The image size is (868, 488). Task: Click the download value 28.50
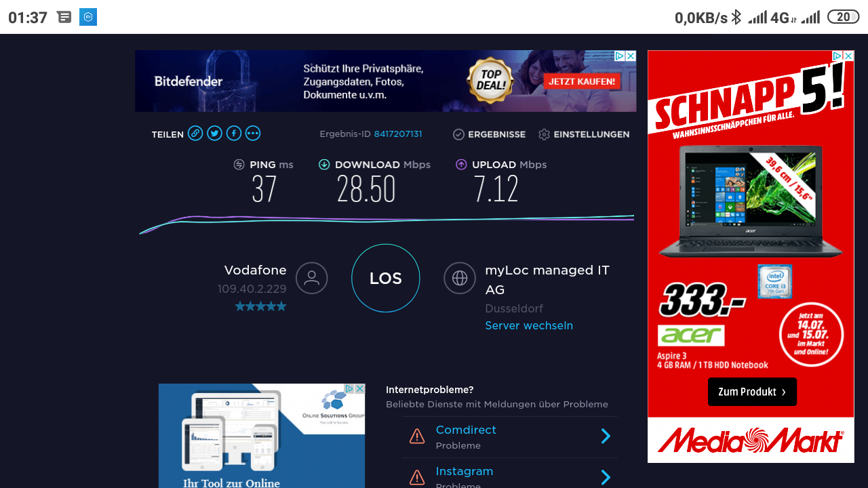point(366,190)
